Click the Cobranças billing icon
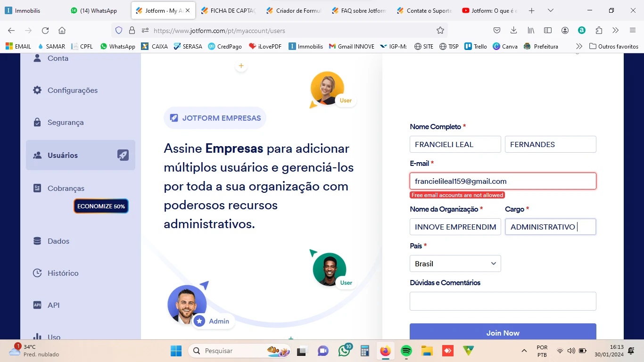Viewport: 644px width, 362px height. pyautogui.click(x=37, y=188)
